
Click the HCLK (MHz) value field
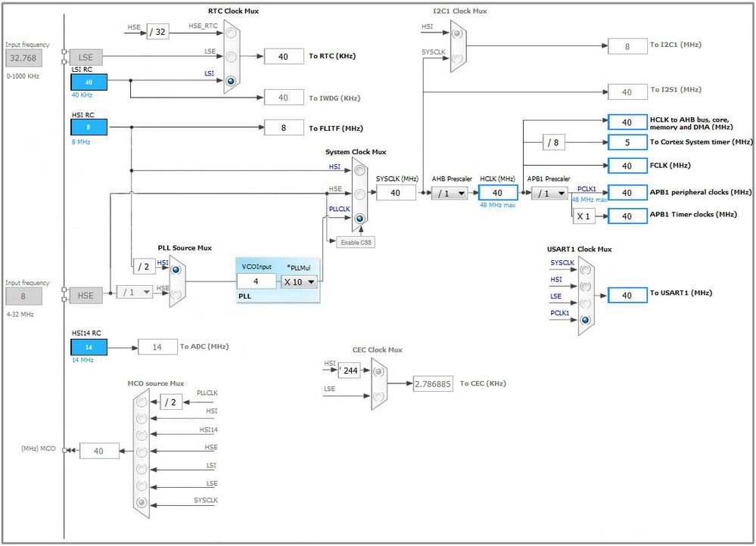point(498,193)
